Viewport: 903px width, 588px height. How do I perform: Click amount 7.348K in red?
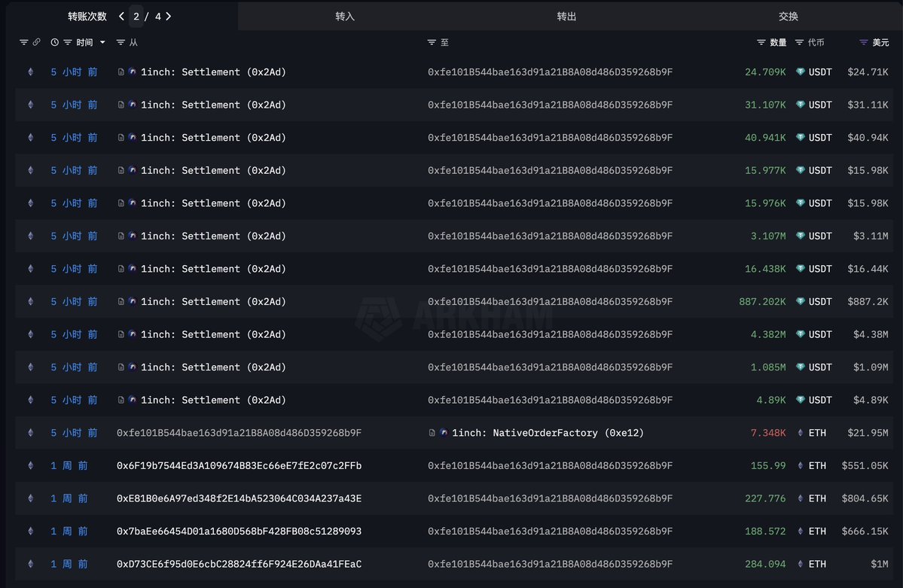tap(767, 433)
